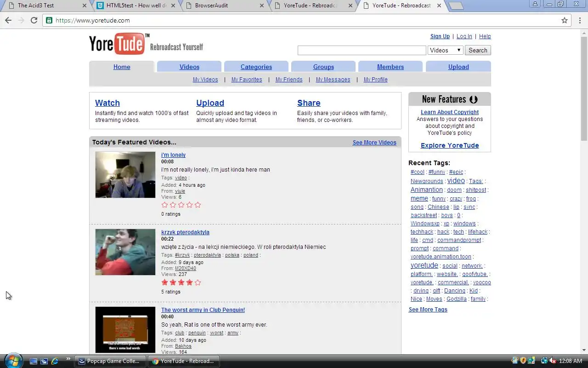Click the network connection tray icon

[544, 361]
